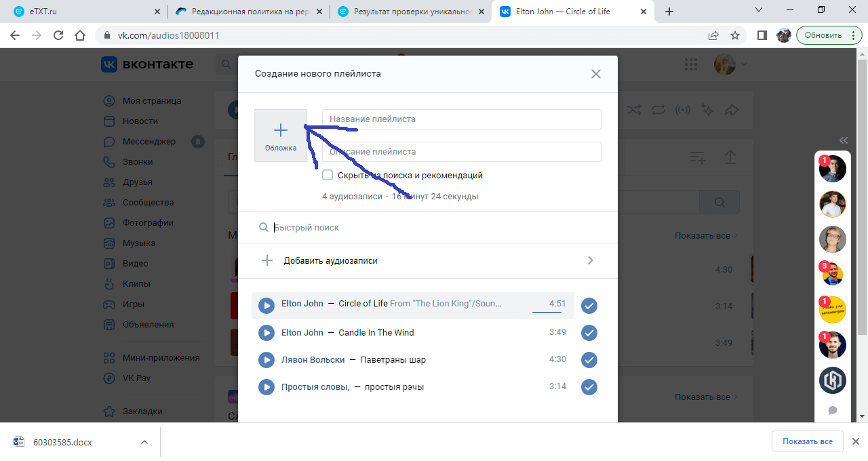Click the quick search field

pos(428,228)
